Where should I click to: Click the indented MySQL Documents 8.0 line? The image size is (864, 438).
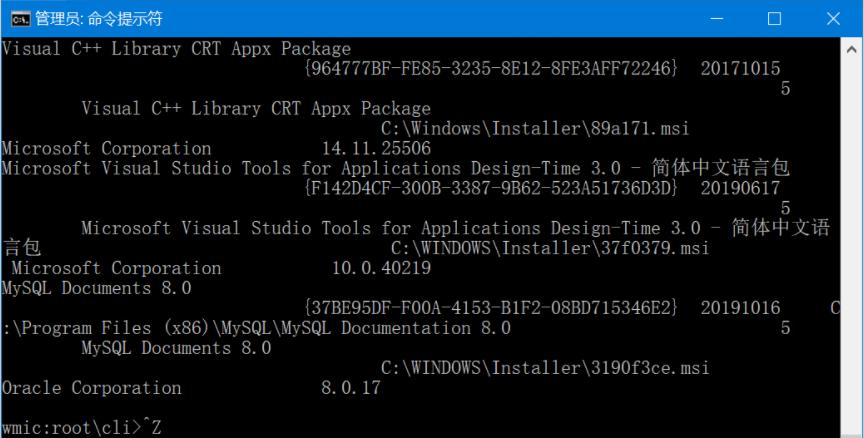[x=176, y=348]
